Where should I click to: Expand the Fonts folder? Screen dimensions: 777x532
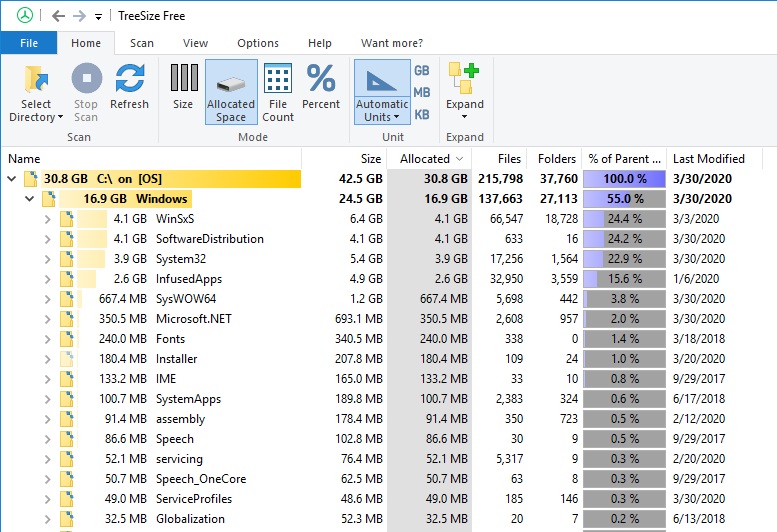click(48, 339)
